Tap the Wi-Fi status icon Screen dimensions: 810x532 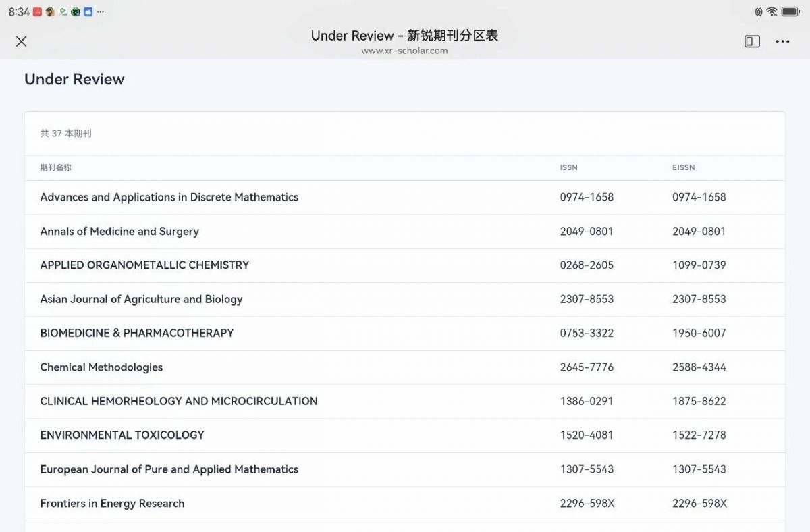point(772,11)
